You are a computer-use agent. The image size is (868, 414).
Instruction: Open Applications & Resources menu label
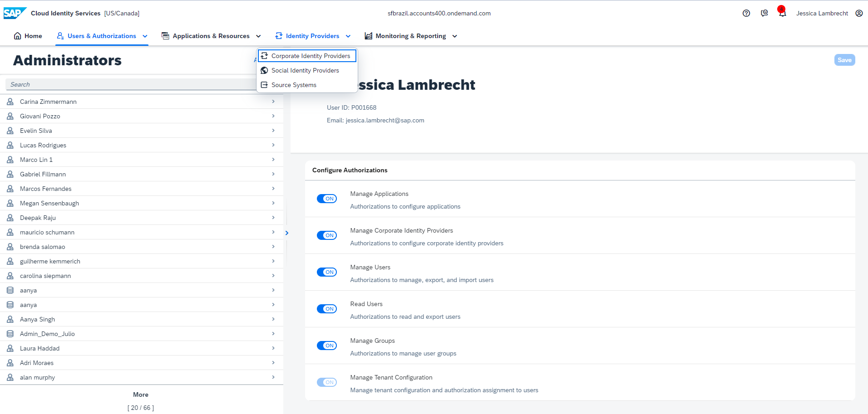pos(211,36)
